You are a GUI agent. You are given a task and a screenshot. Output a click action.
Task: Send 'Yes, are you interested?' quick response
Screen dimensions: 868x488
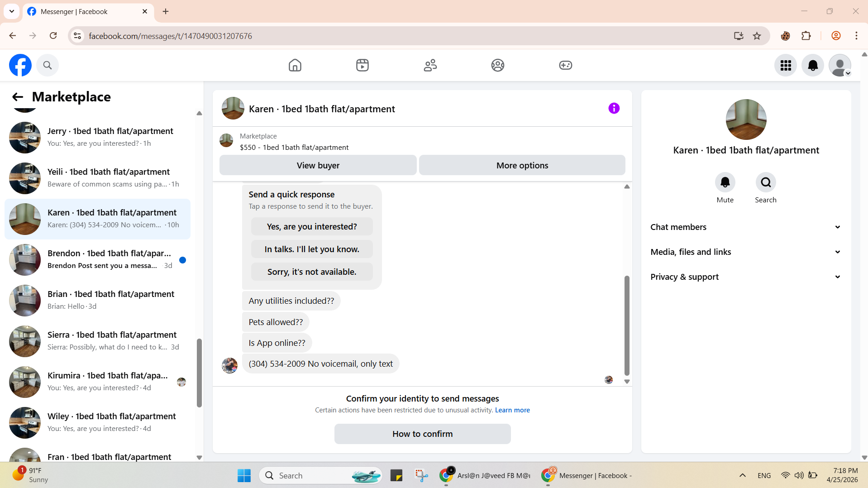pos(312,226)
